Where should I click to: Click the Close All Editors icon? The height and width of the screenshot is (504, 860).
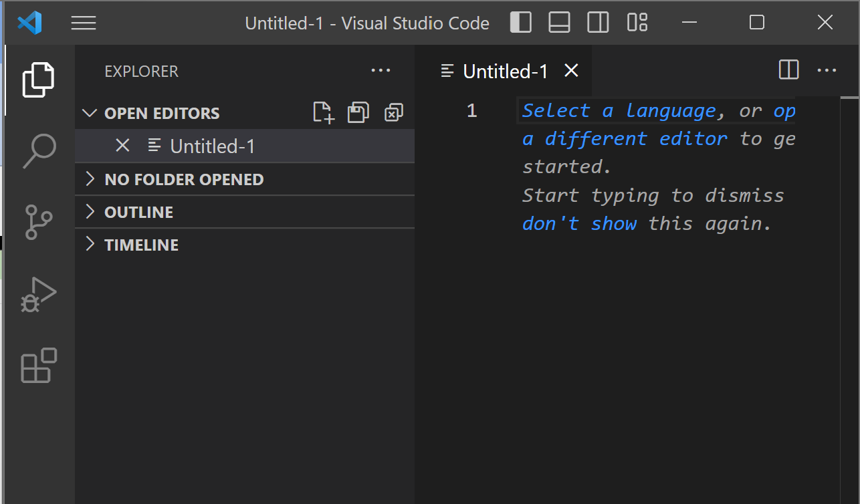[x=393, y=113]
